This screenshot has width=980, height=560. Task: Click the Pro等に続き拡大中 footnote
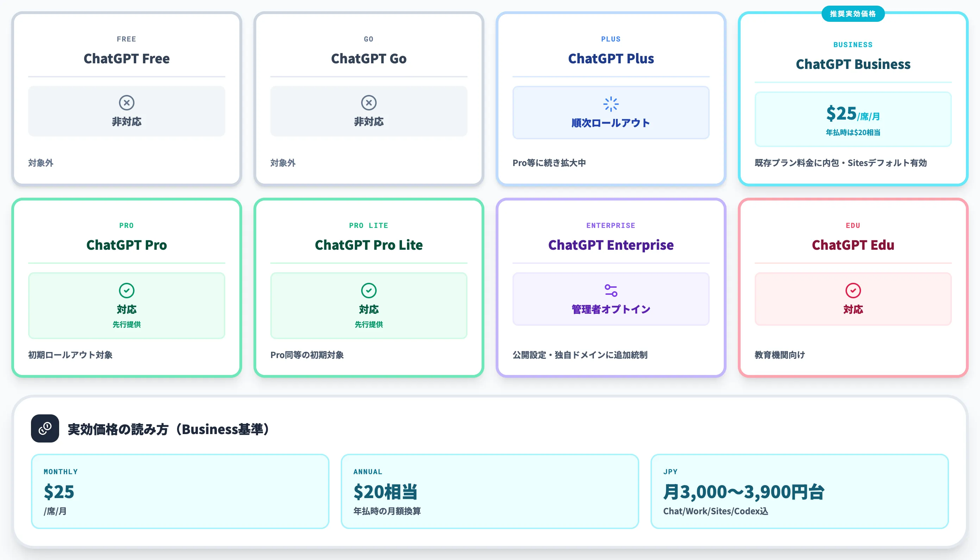coord(549,163)
